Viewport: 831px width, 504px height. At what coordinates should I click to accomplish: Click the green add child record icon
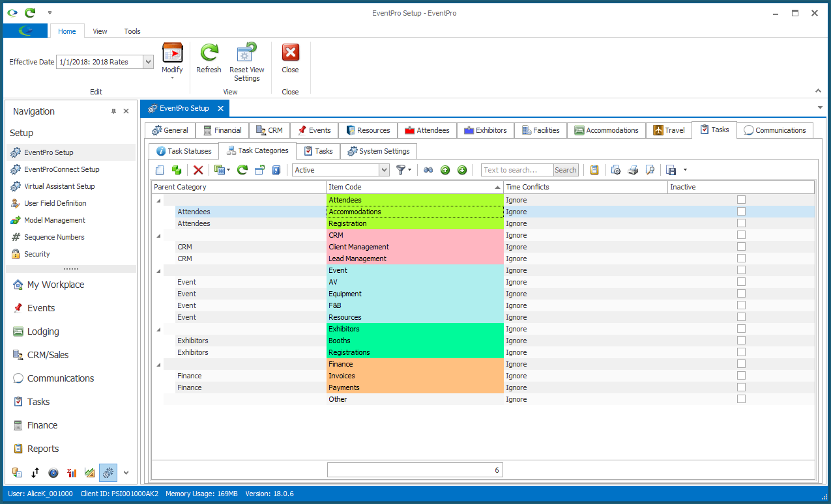click(177, 170)
